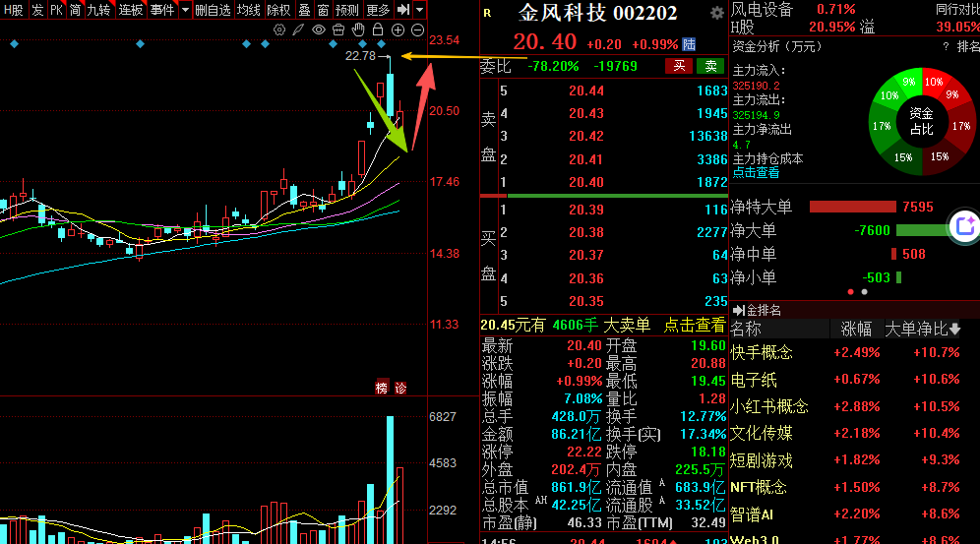Open 文化传媒 ranking row
The width and height of the screenshot is (980, 544).
click(845, 433)
